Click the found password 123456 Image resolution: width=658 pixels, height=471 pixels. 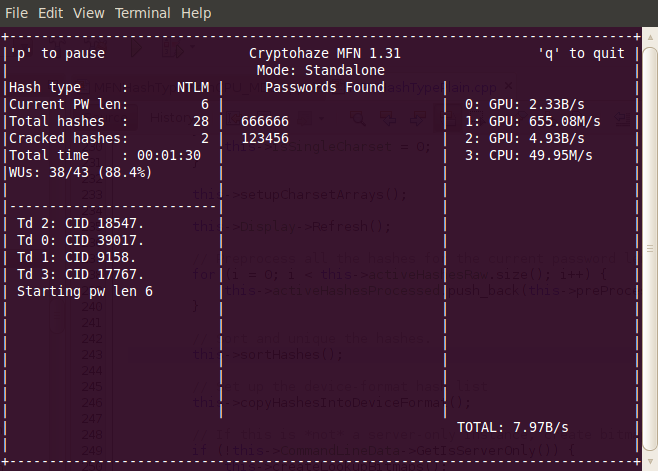pyautogui.click(x=265, y=138)
